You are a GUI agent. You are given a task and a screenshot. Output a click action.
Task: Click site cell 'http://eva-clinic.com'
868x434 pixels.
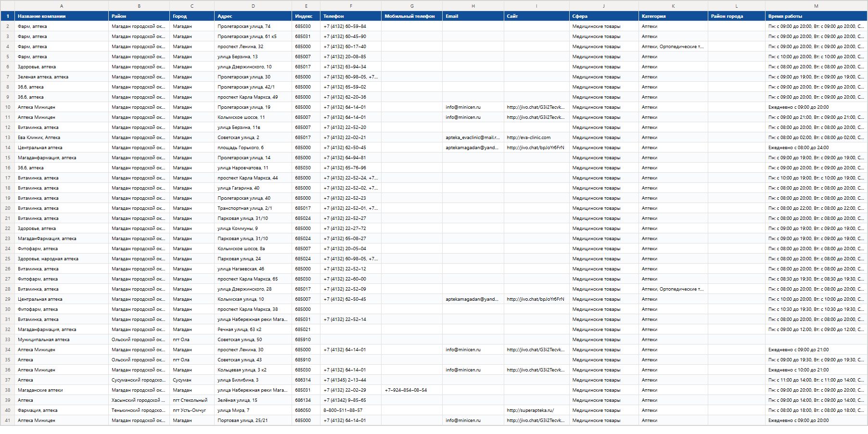click(x=536, y=138)
